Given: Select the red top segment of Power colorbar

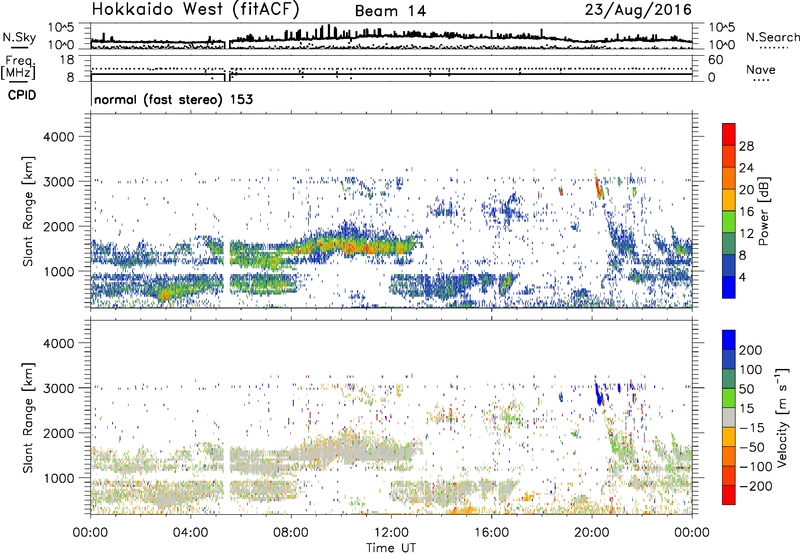Looking at the screenshot, I should click(729, 134).
